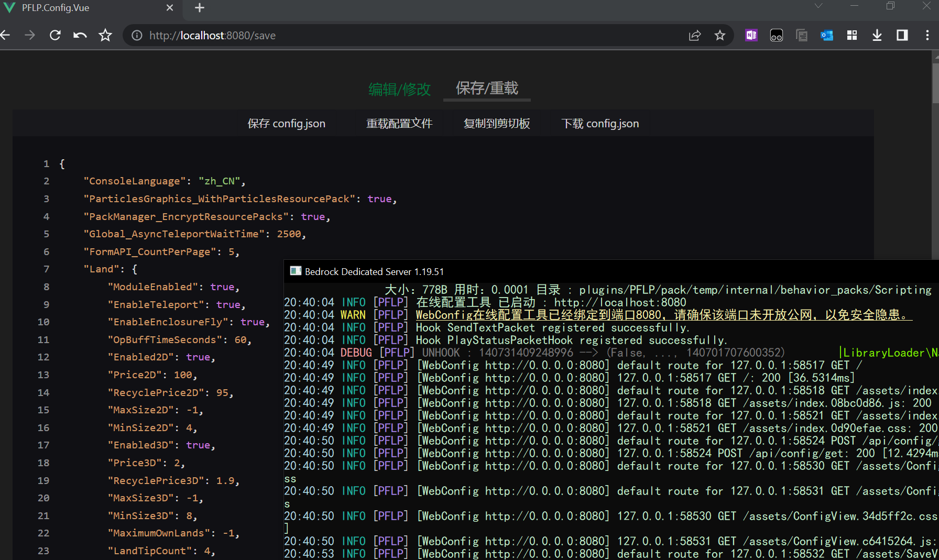The image size is (939, 560).
Task: Click the star icon left of address bar
Action: coord(105,35)
